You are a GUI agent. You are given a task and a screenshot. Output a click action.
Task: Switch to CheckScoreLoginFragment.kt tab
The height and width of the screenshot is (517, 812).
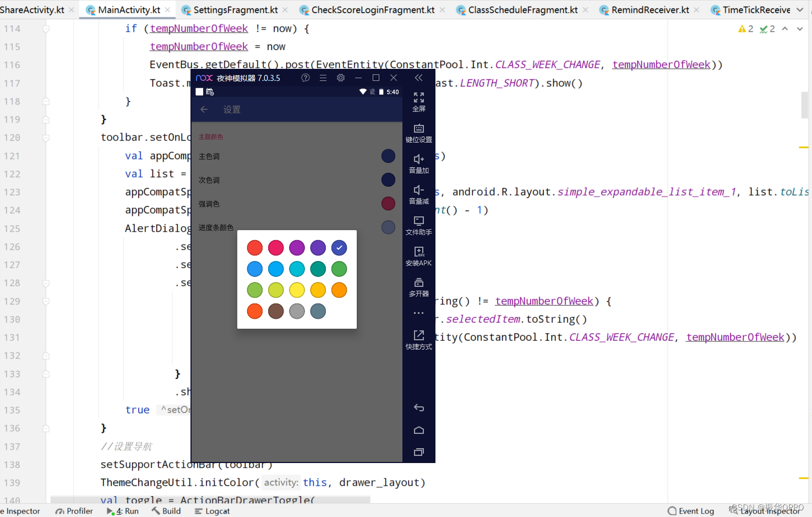point(373,10)
